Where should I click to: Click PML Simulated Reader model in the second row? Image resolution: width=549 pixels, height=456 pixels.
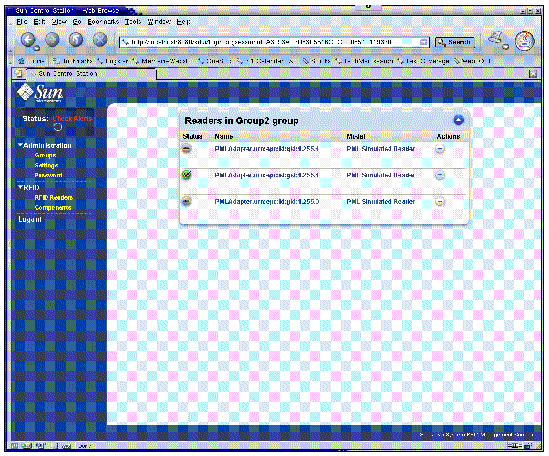click(381, 175)
